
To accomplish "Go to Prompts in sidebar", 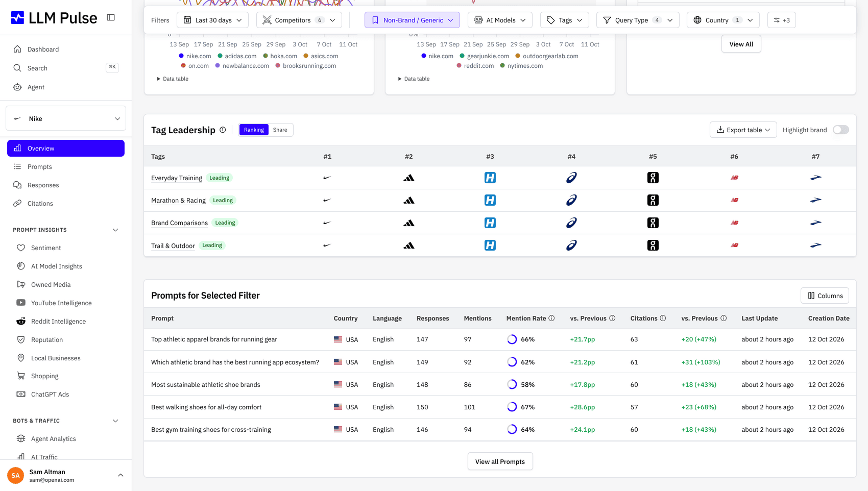I will (x=66, y=167).
